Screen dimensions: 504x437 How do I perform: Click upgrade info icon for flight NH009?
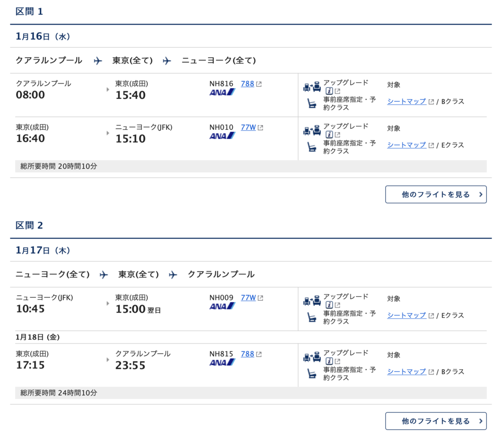tap(329, 305)
